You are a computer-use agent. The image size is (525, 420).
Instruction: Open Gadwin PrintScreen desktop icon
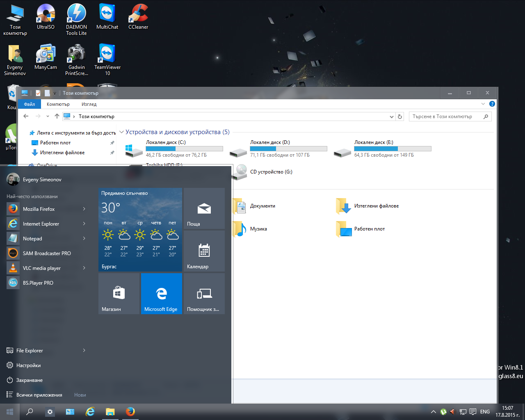[x=77, y=60]
